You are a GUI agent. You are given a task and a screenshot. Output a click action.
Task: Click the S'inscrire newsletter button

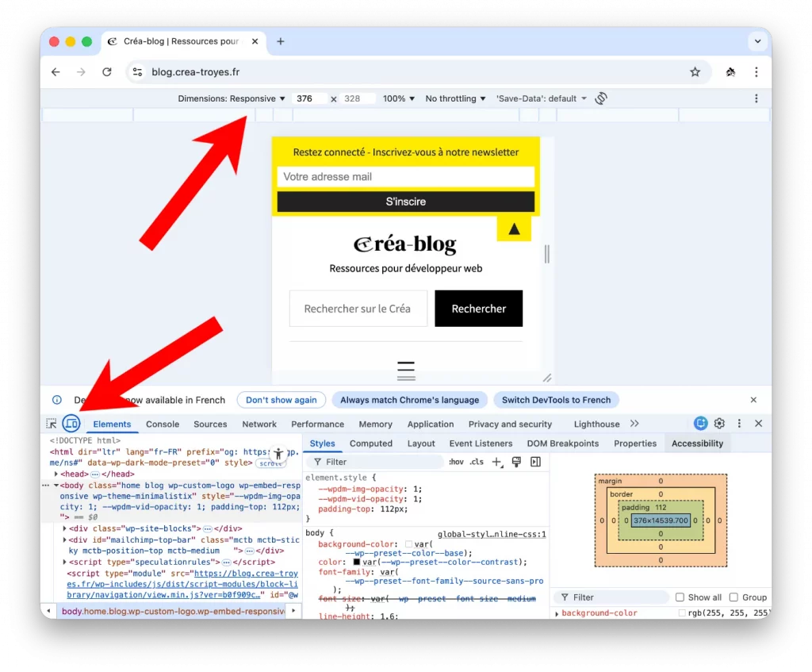coord(405,202)
